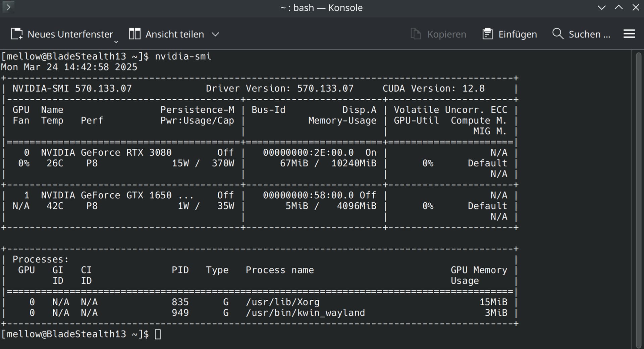Click the "15MiB" memory usage value
Viewport: 644px width, 349px height.
click(x=493, y=302)
